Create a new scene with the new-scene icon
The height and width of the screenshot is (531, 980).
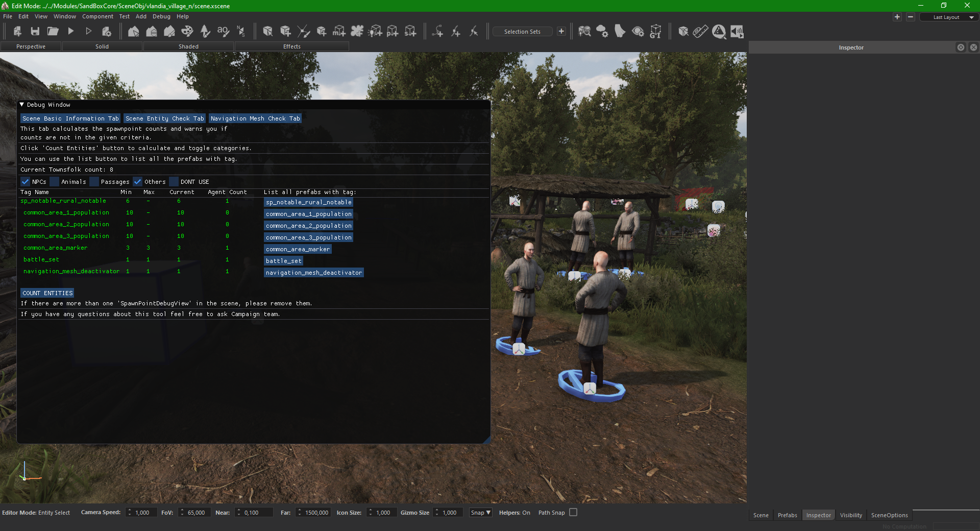17,32
